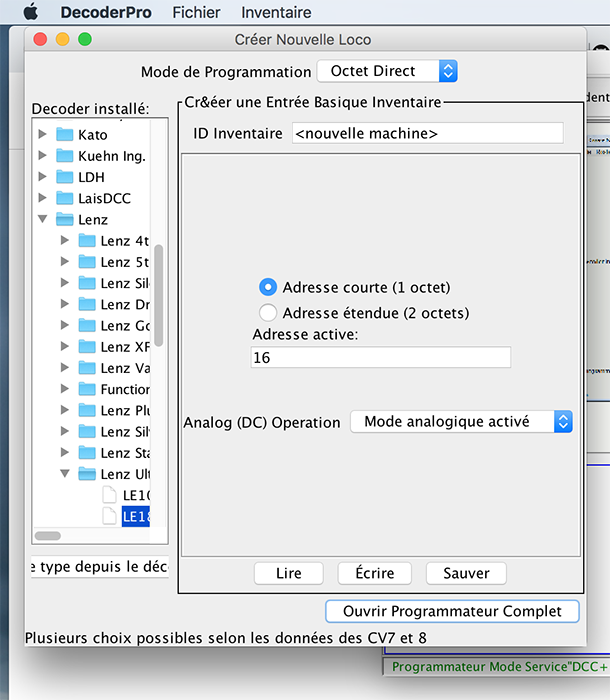Expand the Lenz XF subfolder triangle
The width and height of the screenshot is (610, 700).
[x=65, y=346]
